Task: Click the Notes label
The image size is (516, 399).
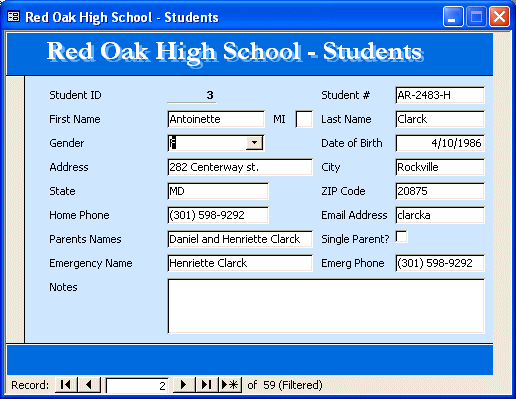Action: [63, 287]
